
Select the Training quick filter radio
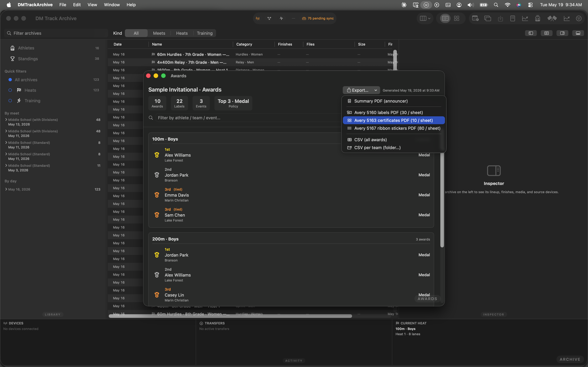point(10,101)
